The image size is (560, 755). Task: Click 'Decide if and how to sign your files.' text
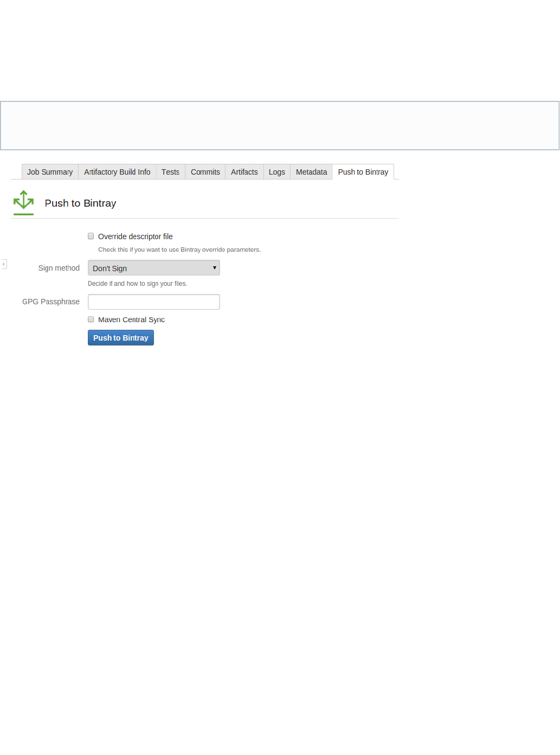click(138, 284)
